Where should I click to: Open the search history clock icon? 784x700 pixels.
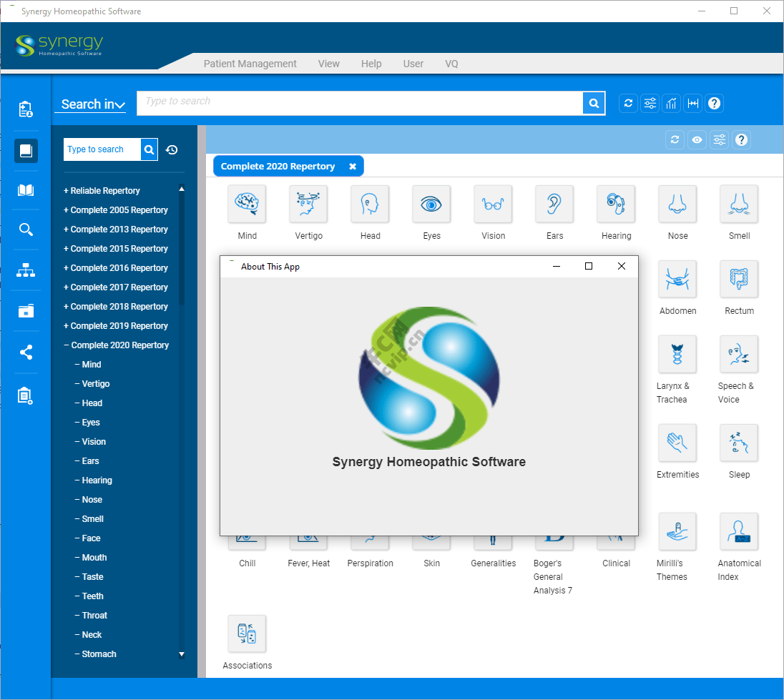172,150
